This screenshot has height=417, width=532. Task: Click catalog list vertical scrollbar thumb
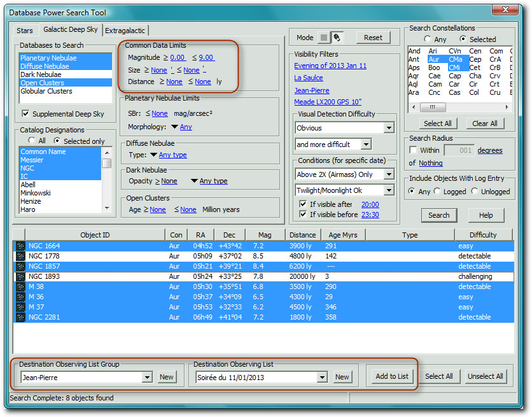click(x=107, y=163)
